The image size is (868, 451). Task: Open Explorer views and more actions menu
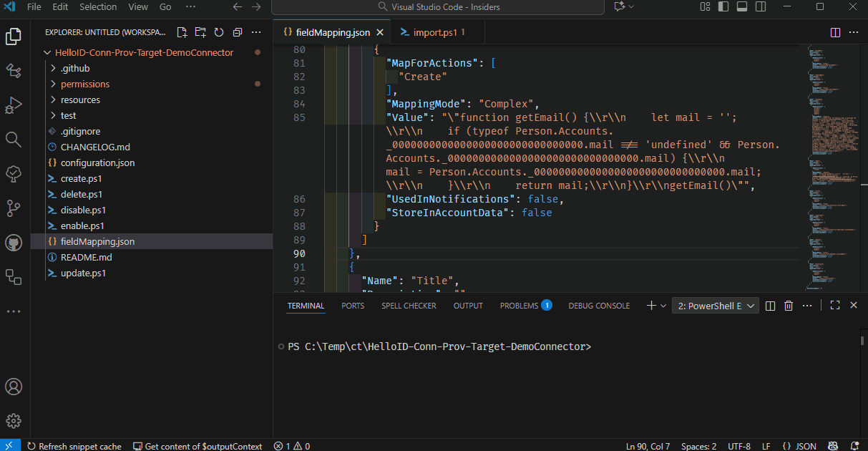coord(257,32)
